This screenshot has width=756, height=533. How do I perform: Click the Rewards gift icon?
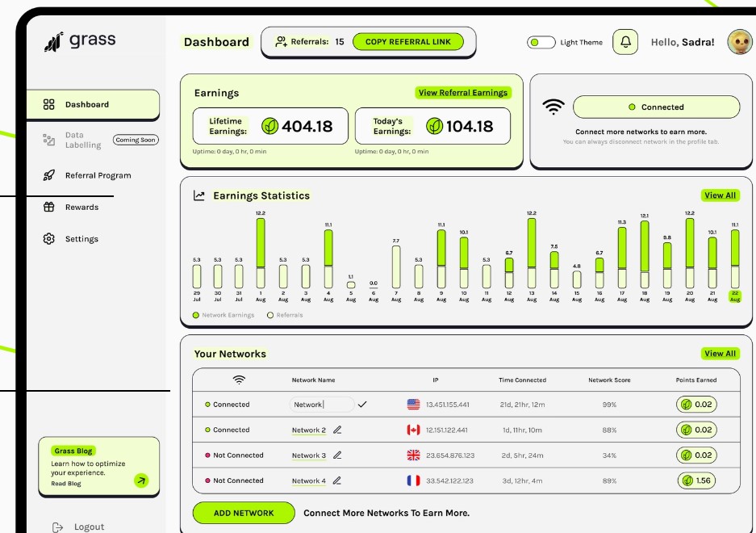[x=48, y=207]
